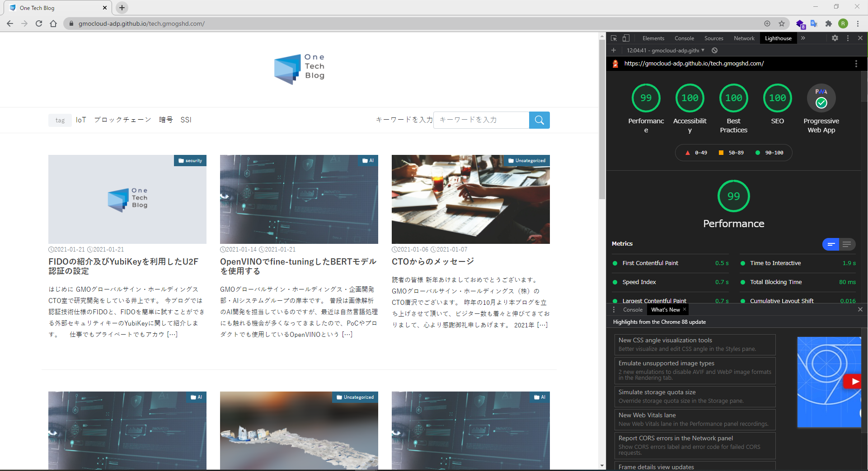Click the Uncategorized badge on coffee desk photo
Screen dimensions: 868x471
527,161
